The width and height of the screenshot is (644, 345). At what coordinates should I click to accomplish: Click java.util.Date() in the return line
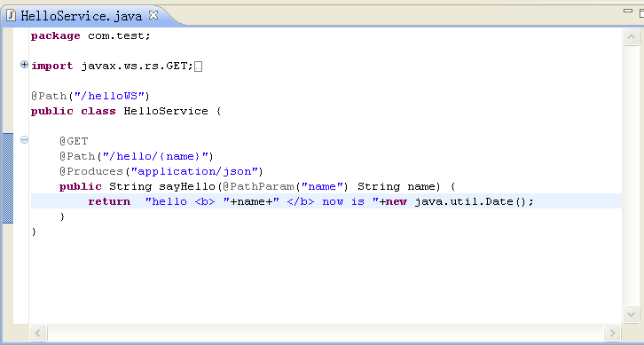pos(470,201)
